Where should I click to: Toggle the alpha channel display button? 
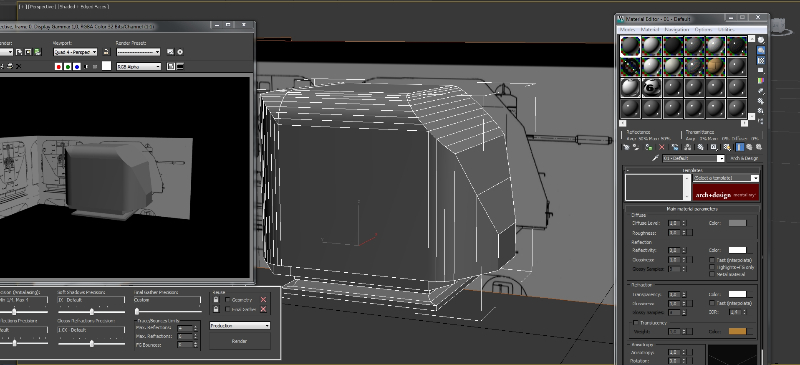point(86,66)
